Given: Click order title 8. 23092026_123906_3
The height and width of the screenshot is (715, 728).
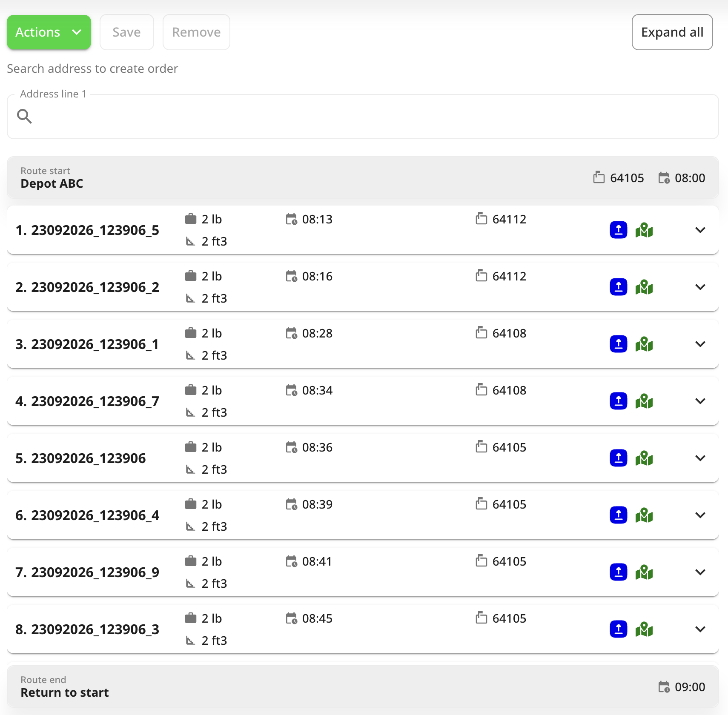Looking at the screenshot, I should point(87,629).
